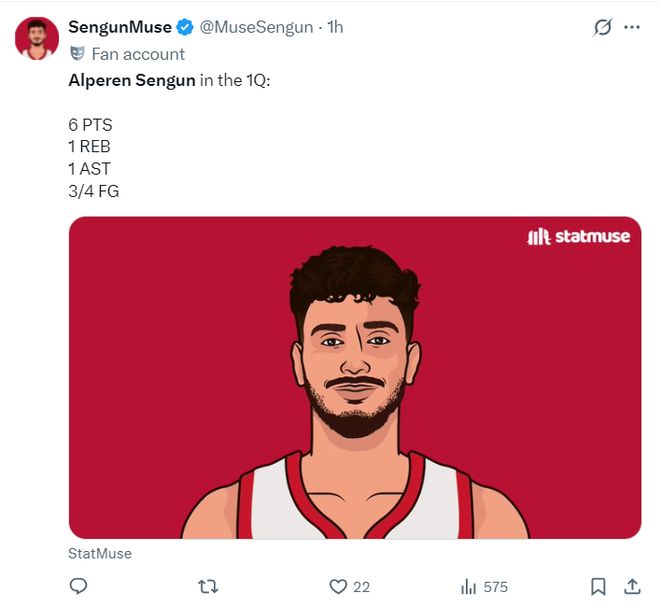Repost the tweet using the retweet icon
Image resolution: width=660 pixels, height=607 pixels.
[x=208, y=586]
